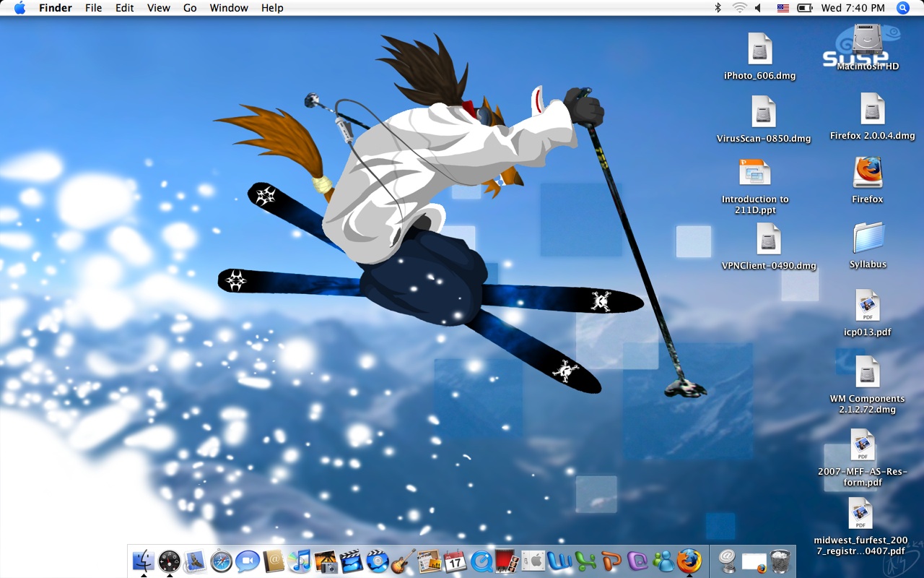Open the Apple menu
The width and height of the screenshot is (924, 578).
click(x=19, y=8)
